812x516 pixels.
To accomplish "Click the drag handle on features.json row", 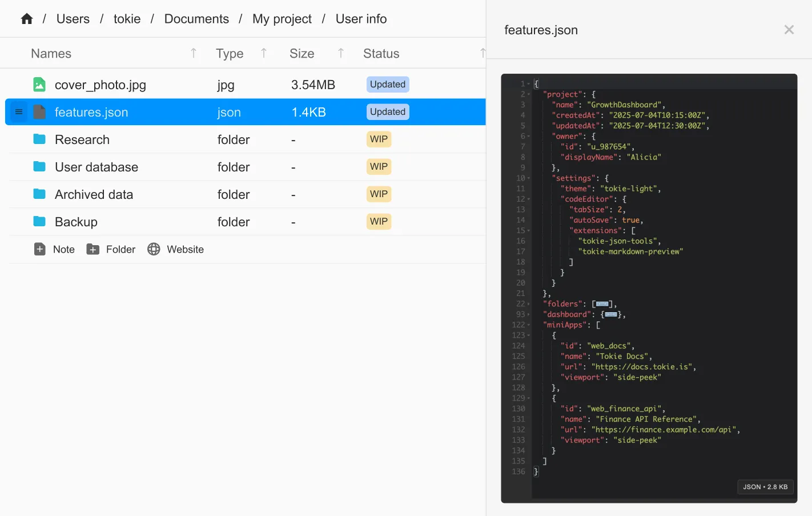I will click(19, 112).
